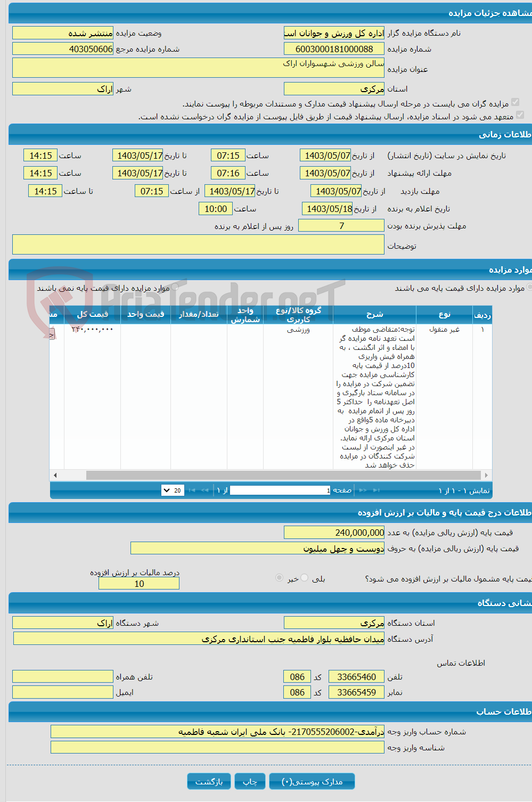Select radio موارد مزایده دارای قیمت پایه می باشند
Viewport: 532px width, 802px height.
[529, 288]
